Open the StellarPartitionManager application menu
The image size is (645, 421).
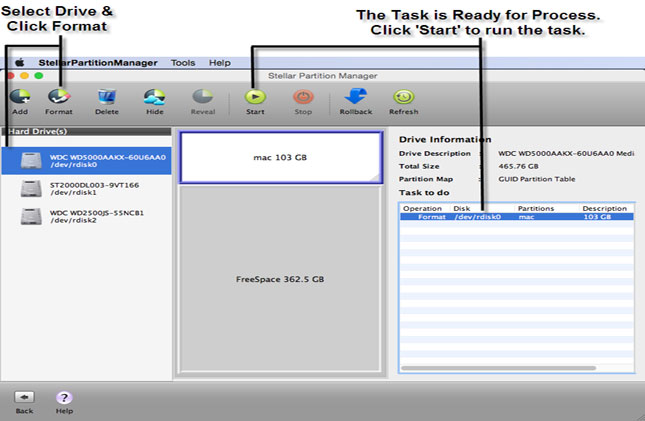tap(98, 63)
